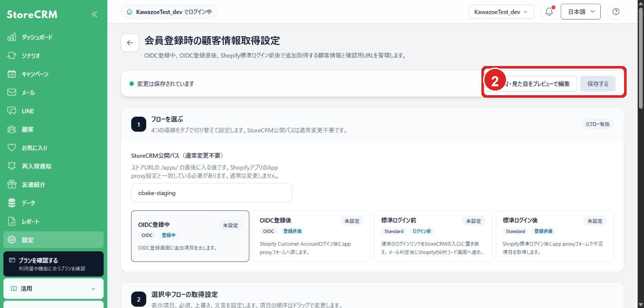Open the Mail (メール) sidebar item
This screenshot has height=308, width=644.
tap(53, 93)
